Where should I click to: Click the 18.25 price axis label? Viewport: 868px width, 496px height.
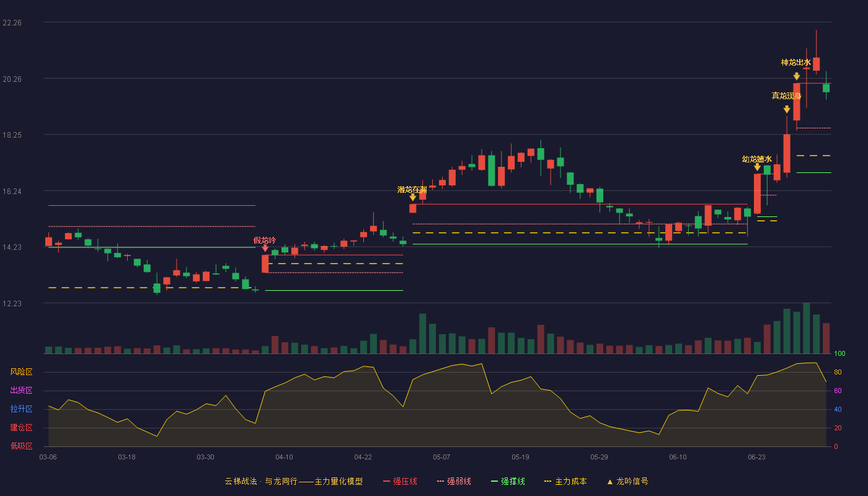tap(12, 135)
